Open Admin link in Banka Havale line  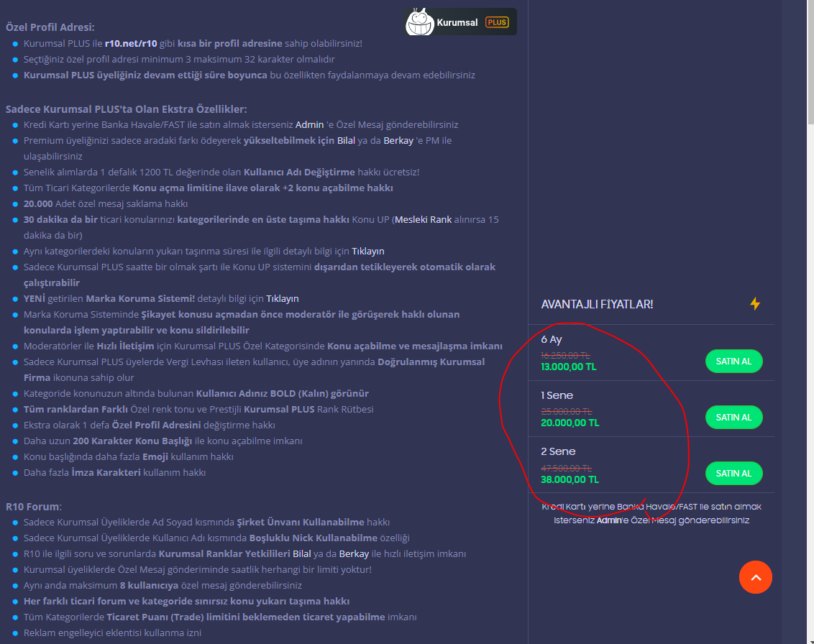pyautogui.click(x=309, y=124)
